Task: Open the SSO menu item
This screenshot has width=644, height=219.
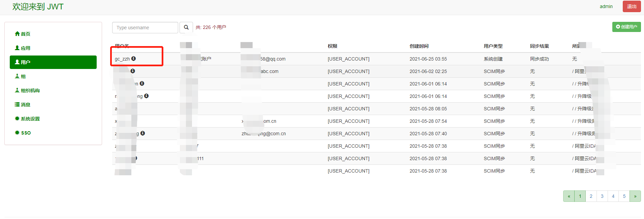Action: coord(53,133)
